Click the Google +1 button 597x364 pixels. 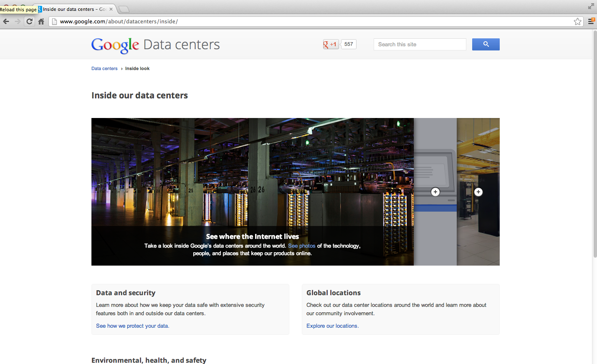tap(331, 44)
